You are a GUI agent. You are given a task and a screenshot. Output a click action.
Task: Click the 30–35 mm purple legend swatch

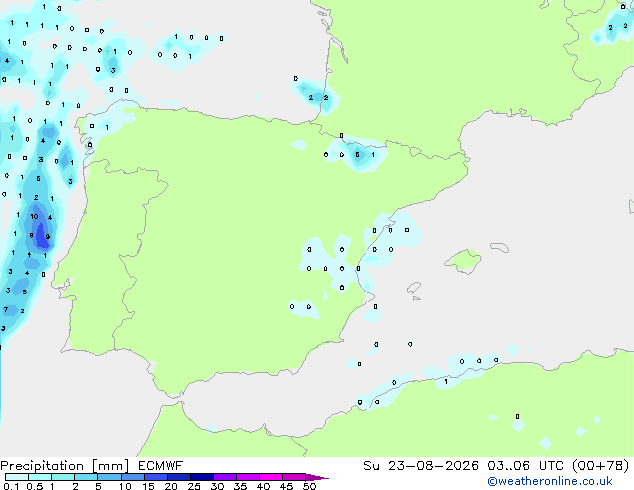coord(225,477)
